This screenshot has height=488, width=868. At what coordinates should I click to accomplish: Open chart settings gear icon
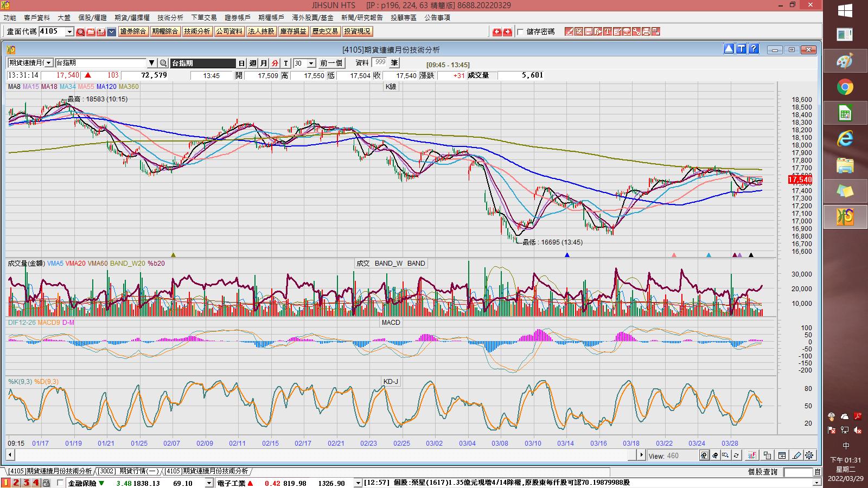pos(809,455)
